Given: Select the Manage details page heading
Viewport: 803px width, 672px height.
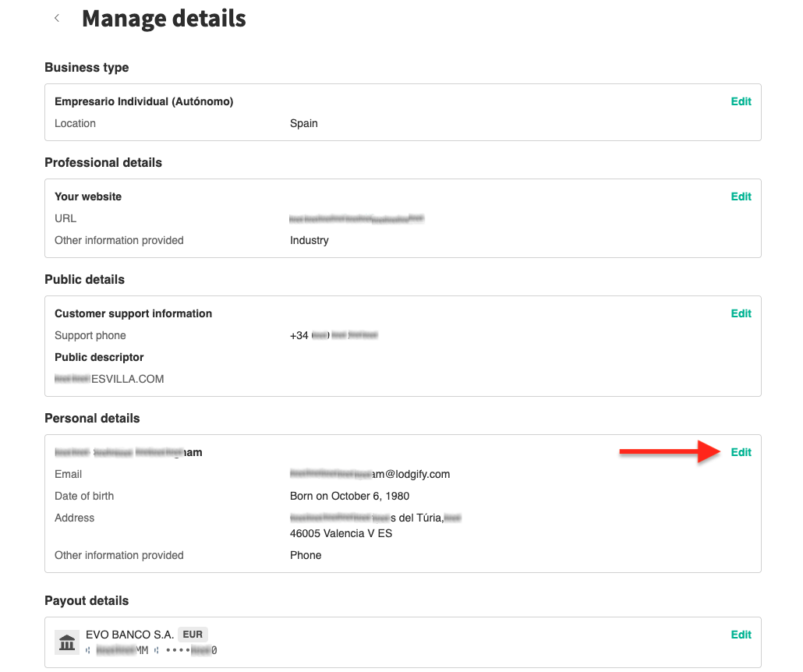Looking at the screenshot, I should point(164,19).
